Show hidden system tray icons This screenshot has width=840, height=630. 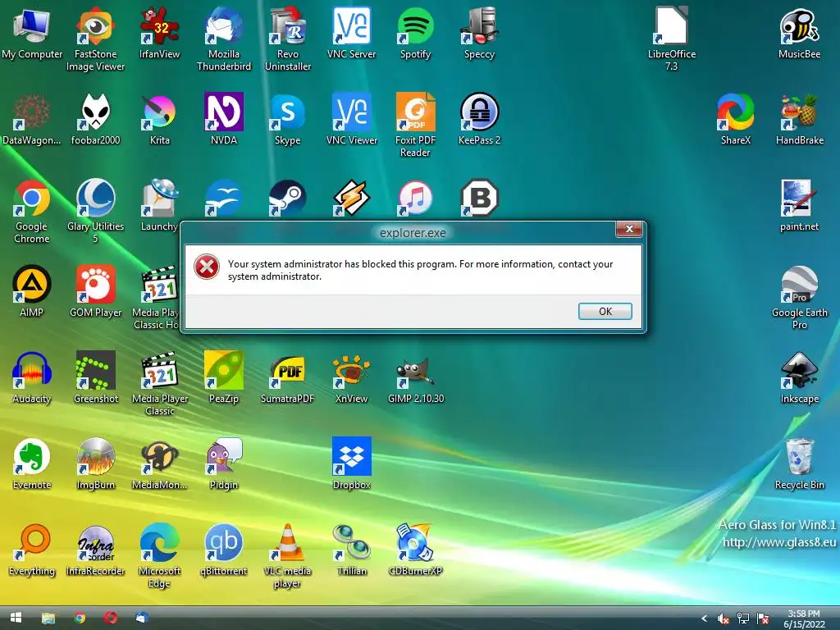tap(705, 619)
